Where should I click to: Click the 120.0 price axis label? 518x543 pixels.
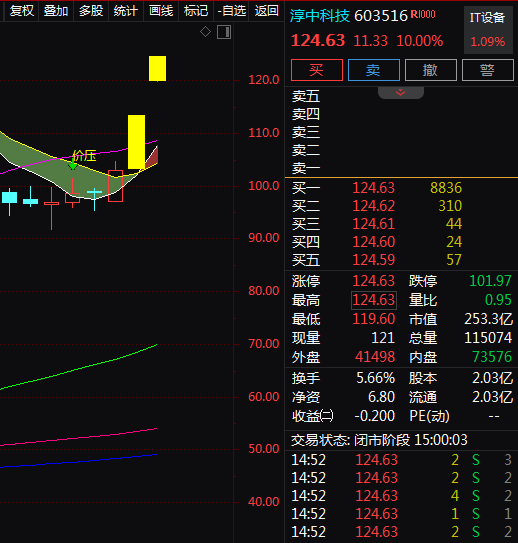[x=264, y=80]
